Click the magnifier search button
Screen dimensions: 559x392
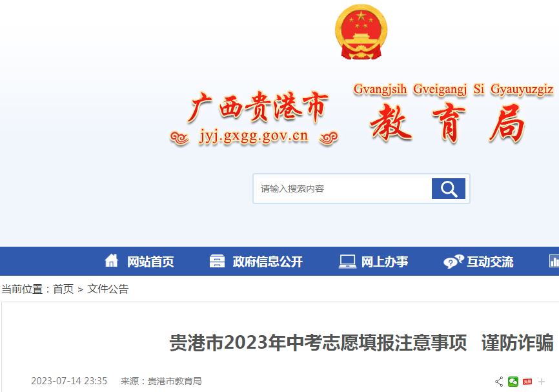pyautogui.click(x=448, y=189)
